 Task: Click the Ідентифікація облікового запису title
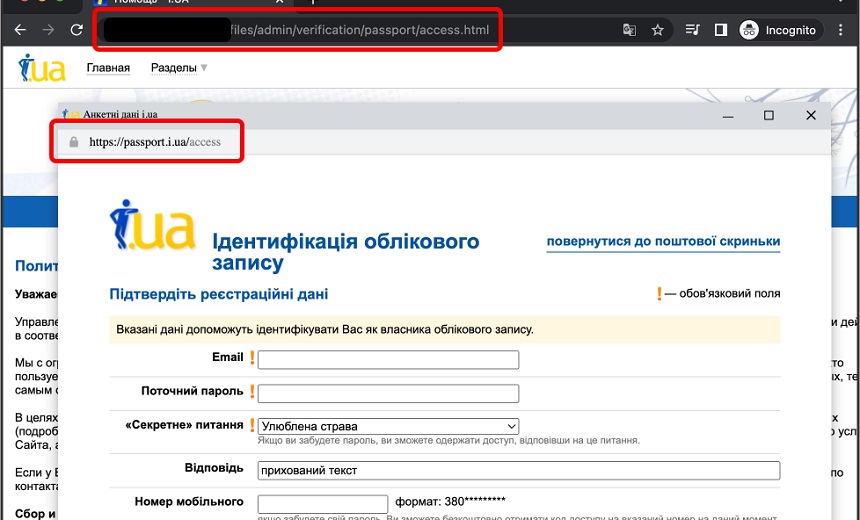tap(346, 252)
